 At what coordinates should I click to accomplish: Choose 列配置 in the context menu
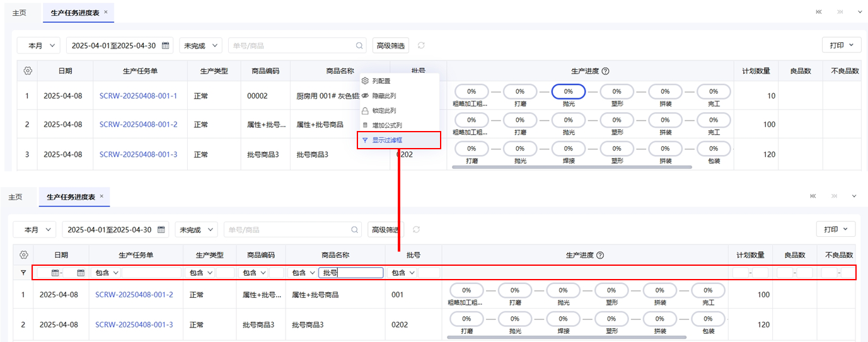pos(398,81)
